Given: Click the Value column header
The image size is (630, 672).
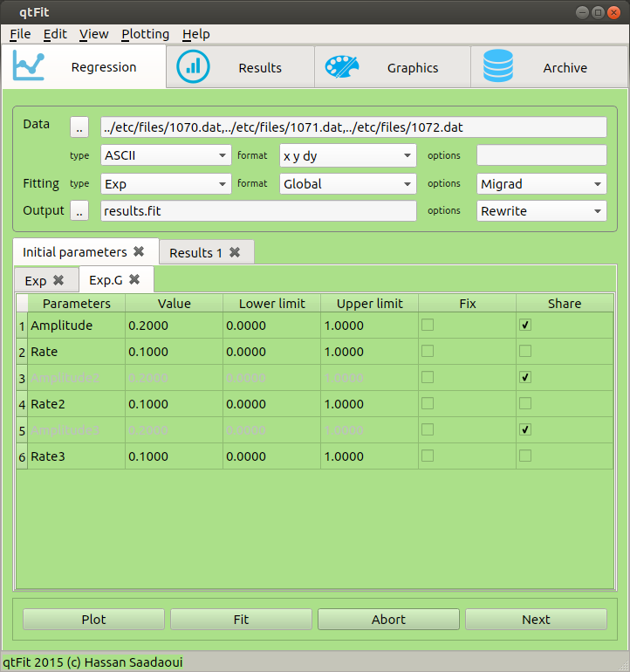Looking at the screenshot, I should 174,304.
